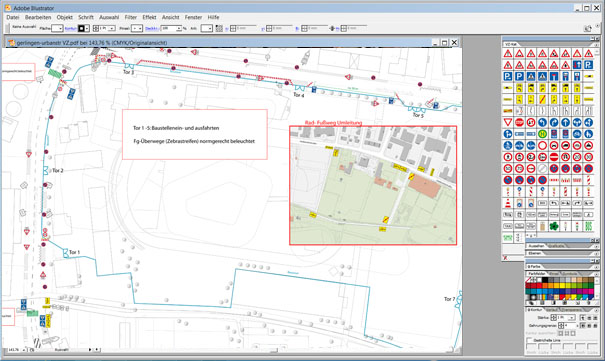Screen dimensions: 605x361
Task: Switch to the Symbole tab
Action: 570,273
